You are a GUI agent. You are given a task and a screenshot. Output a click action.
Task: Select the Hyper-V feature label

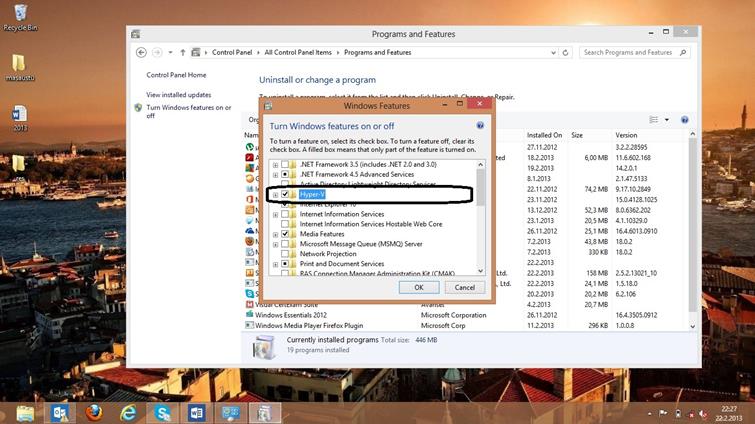312,194
